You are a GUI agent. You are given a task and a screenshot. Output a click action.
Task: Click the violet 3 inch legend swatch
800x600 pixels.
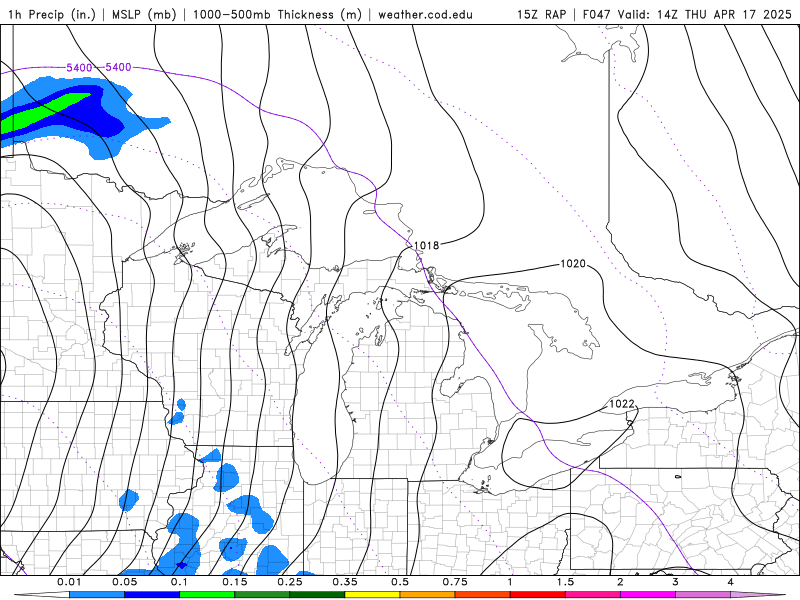(703, 595)
